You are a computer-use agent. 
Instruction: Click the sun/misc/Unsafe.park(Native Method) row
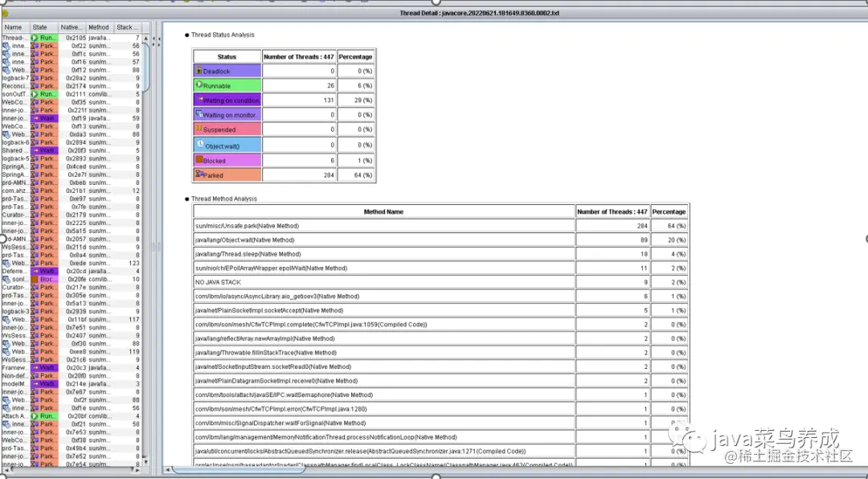pyautogui.click(x=440, y=226)
